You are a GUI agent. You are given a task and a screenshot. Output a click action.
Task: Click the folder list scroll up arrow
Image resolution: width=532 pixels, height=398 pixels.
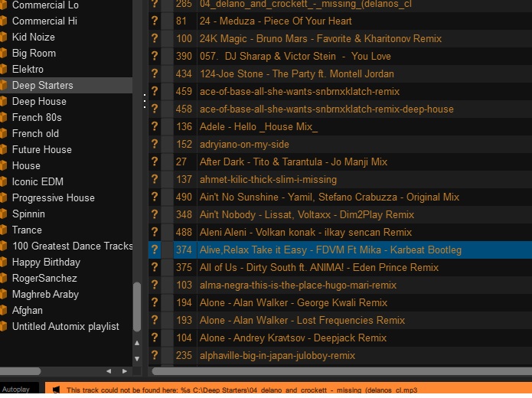pos(137,344)
